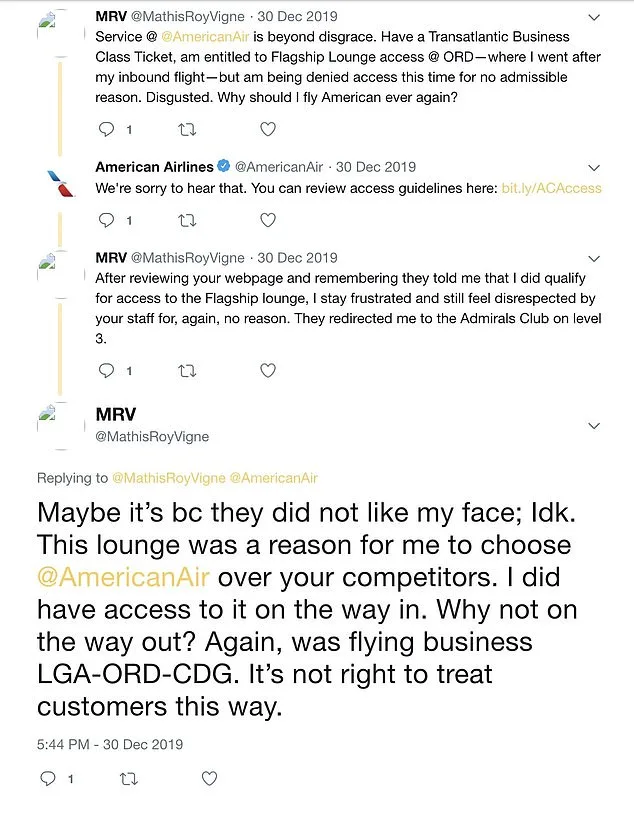634x819 pixels.
Task: Reply to the tweet mentioning Flagship lounge access
Action: click(x=107, y=370)
